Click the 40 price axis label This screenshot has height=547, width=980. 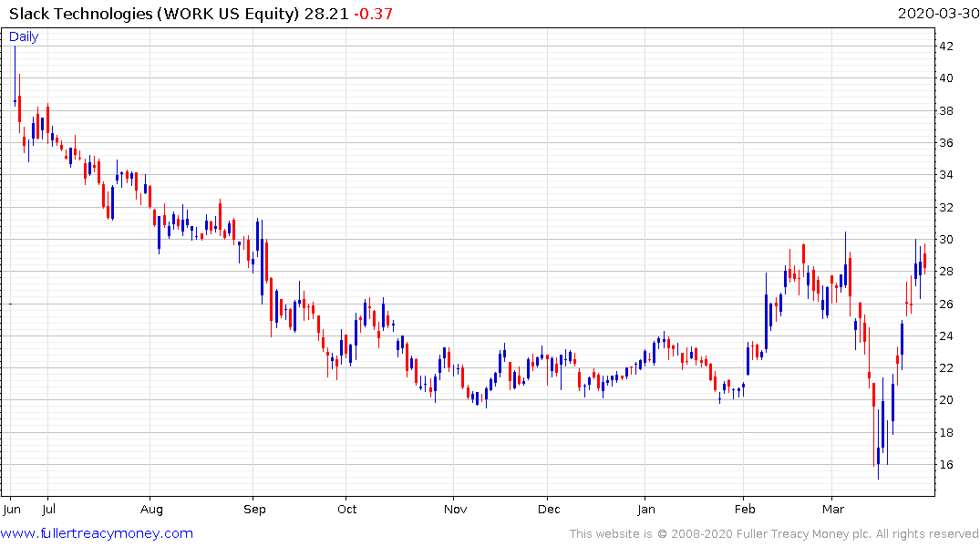(x=945, y=78)
